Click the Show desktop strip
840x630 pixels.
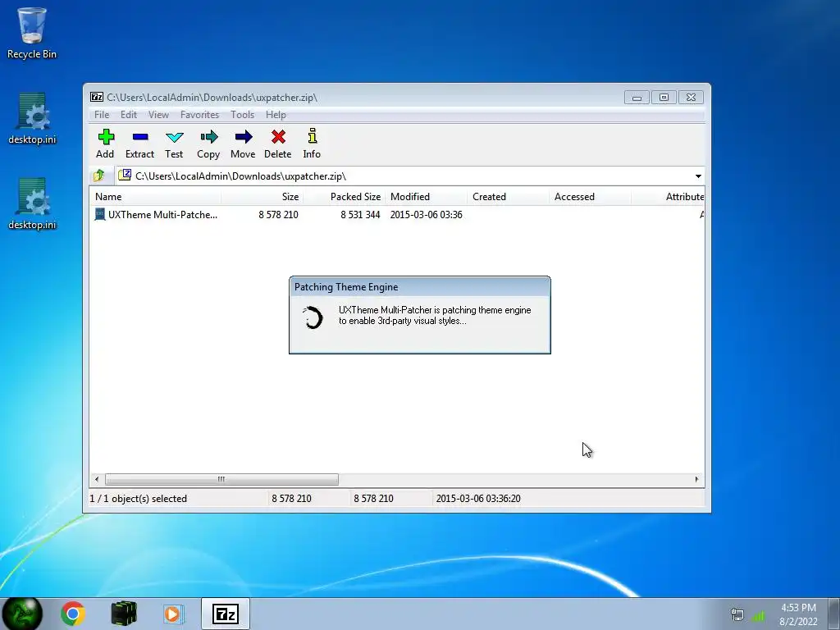point(834,614)
